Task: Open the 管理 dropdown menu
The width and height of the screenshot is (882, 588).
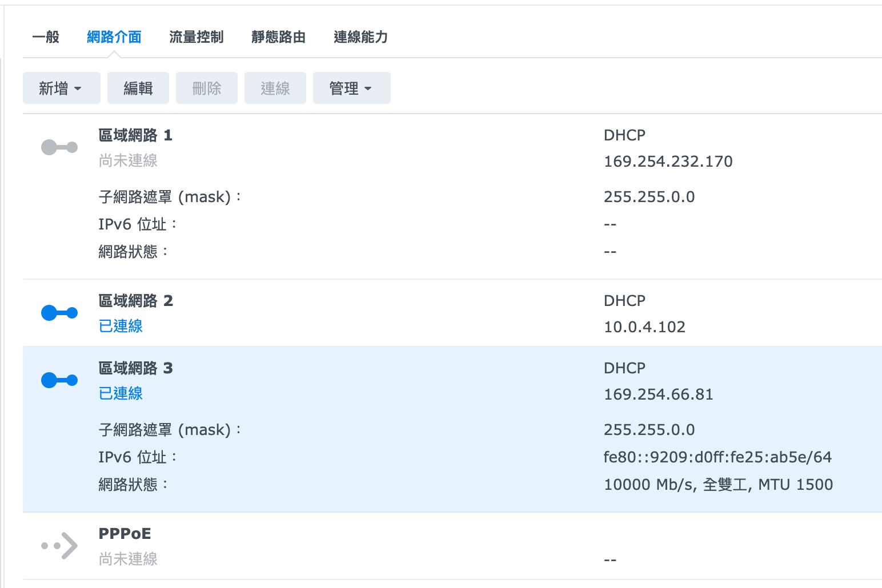Action: pos(351,88)
